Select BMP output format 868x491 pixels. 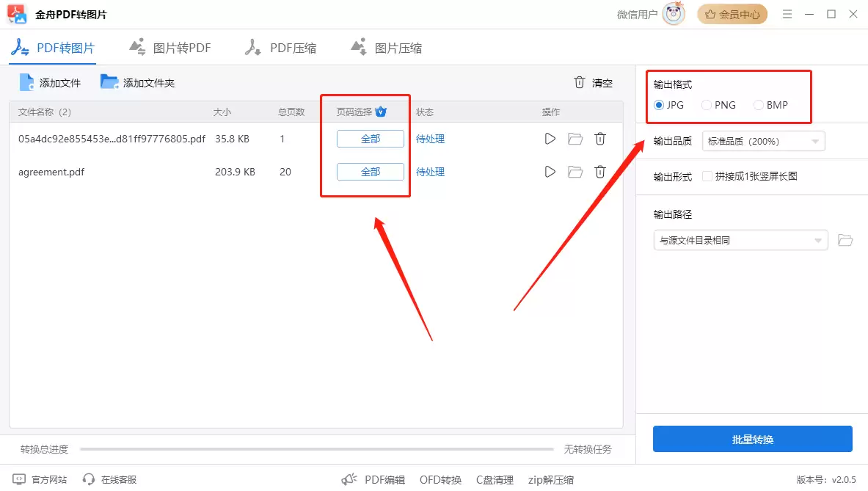758,105
